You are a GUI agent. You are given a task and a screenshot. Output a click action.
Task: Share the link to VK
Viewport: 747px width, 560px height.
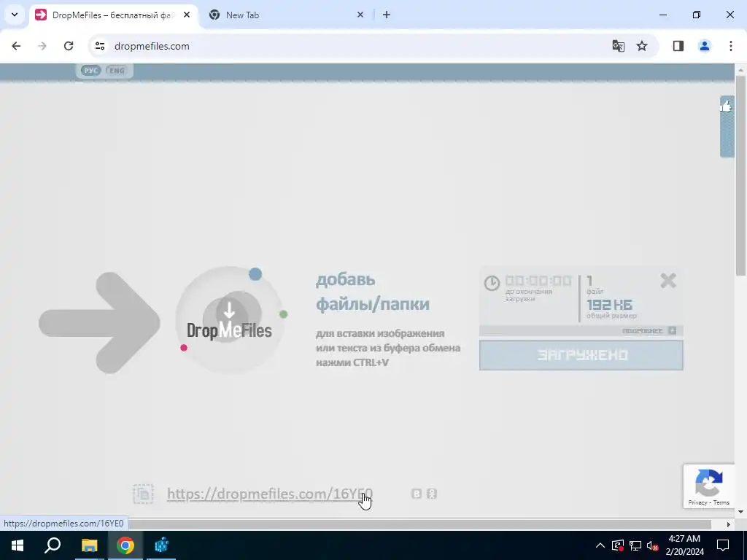(417, 494)
